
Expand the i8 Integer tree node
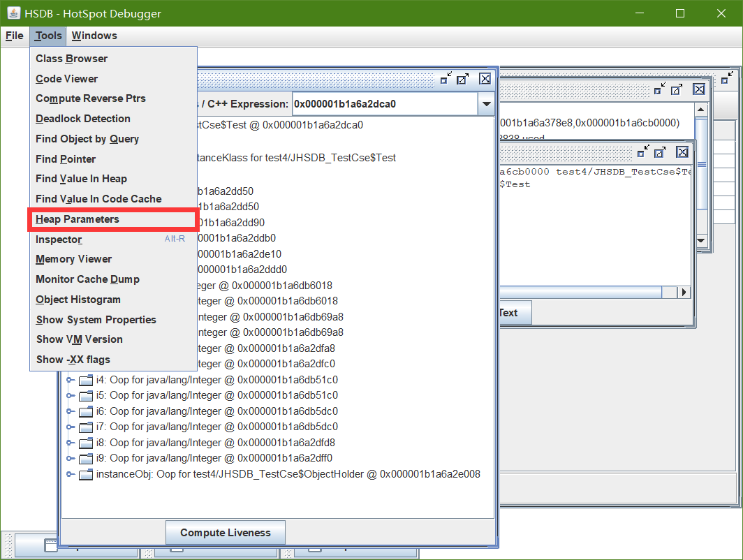[70, 443]
